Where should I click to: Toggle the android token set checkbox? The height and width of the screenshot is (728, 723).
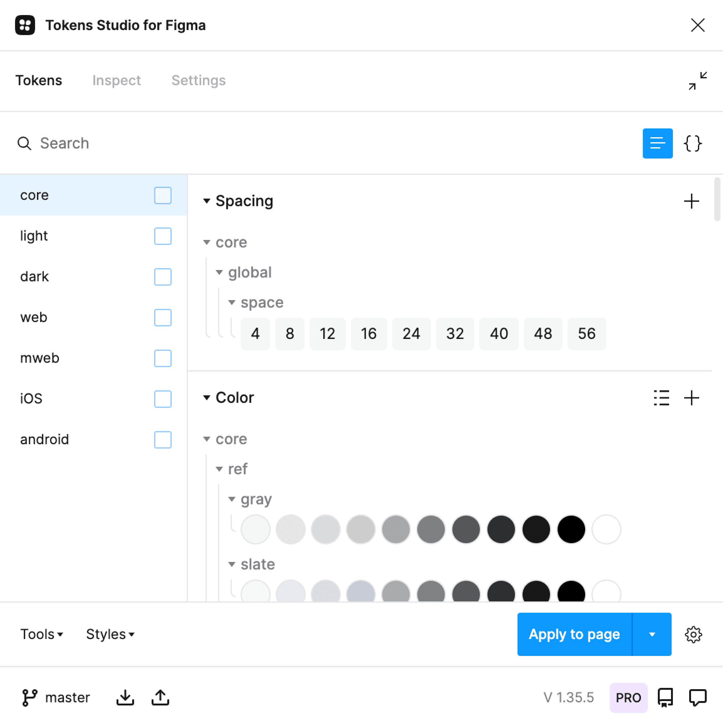163,440
